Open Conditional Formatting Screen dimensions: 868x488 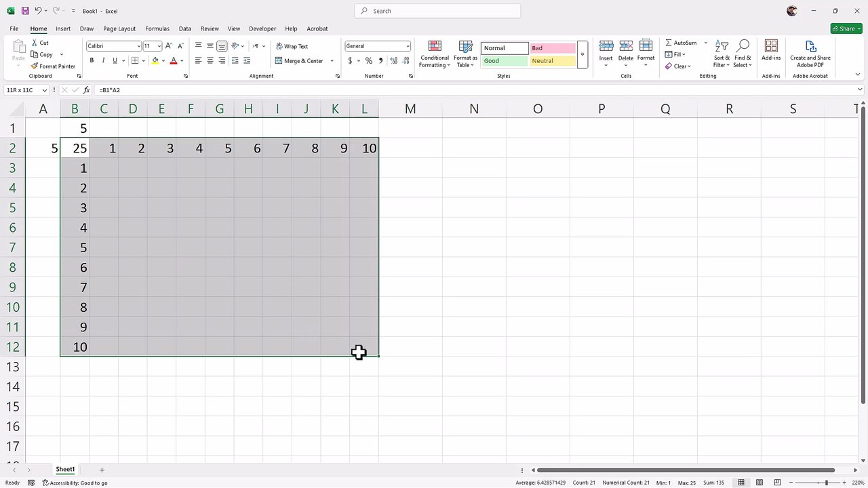[435, 54]
